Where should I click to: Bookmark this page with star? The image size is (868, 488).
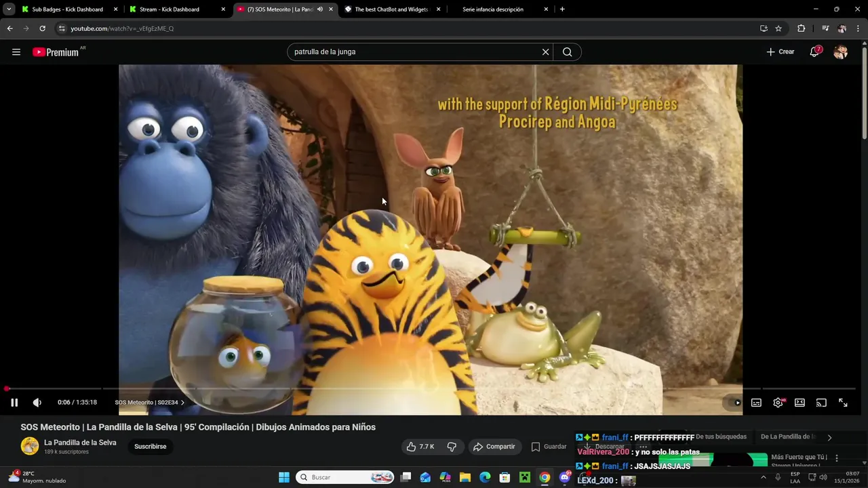tap(778, 28)
